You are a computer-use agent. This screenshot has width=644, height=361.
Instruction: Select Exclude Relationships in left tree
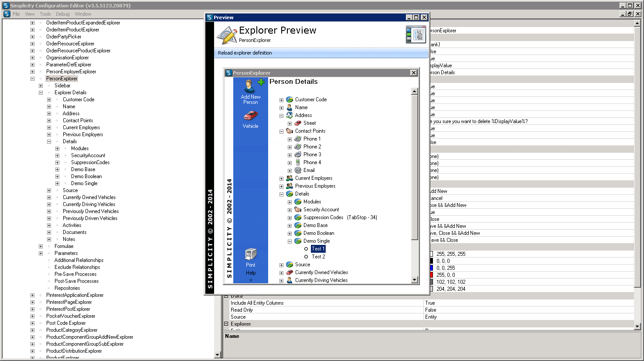(x=77, y=267)
